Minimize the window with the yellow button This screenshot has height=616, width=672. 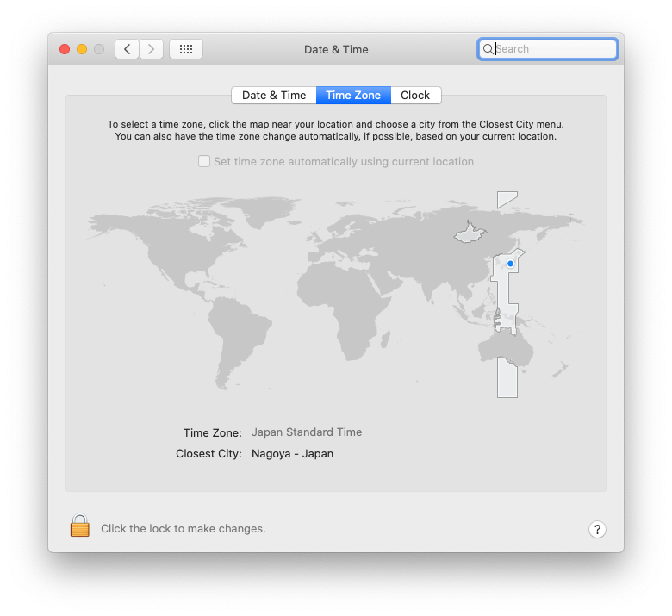click(x=82, y=49)
